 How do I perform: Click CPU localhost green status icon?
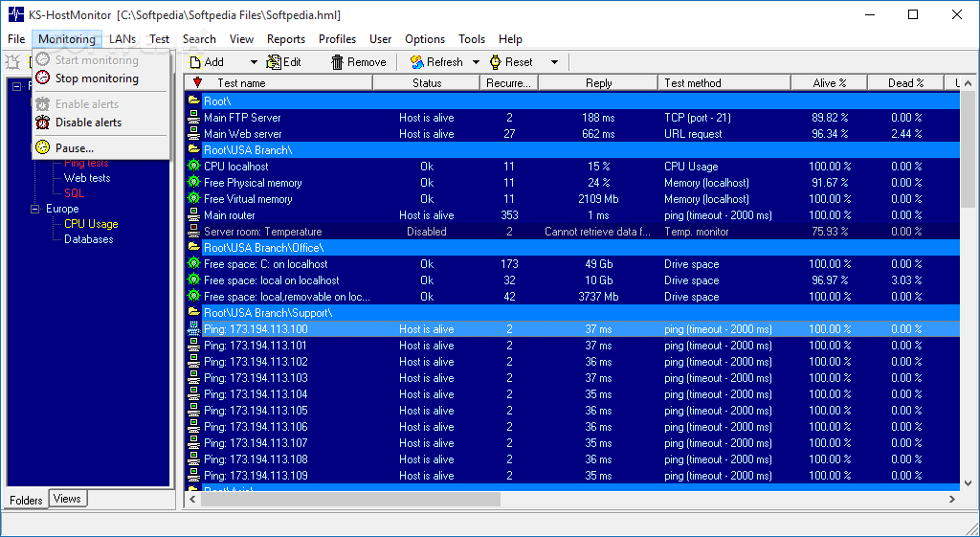point(193,166)
